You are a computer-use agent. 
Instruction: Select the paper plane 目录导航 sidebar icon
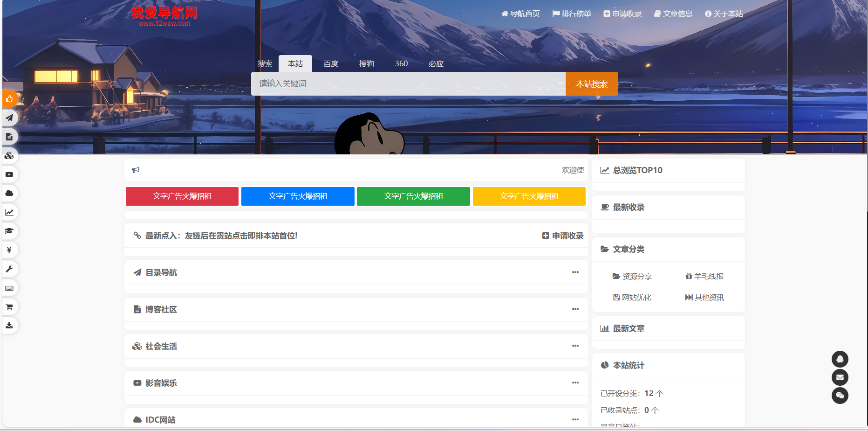point(9,118)
